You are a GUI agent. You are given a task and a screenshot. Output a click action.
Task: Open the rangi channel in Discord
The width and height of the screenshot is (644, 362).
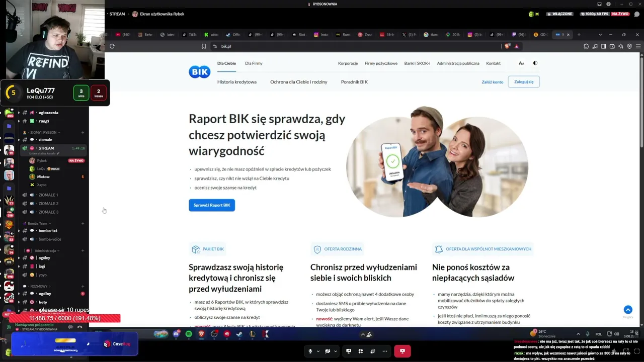44,121
